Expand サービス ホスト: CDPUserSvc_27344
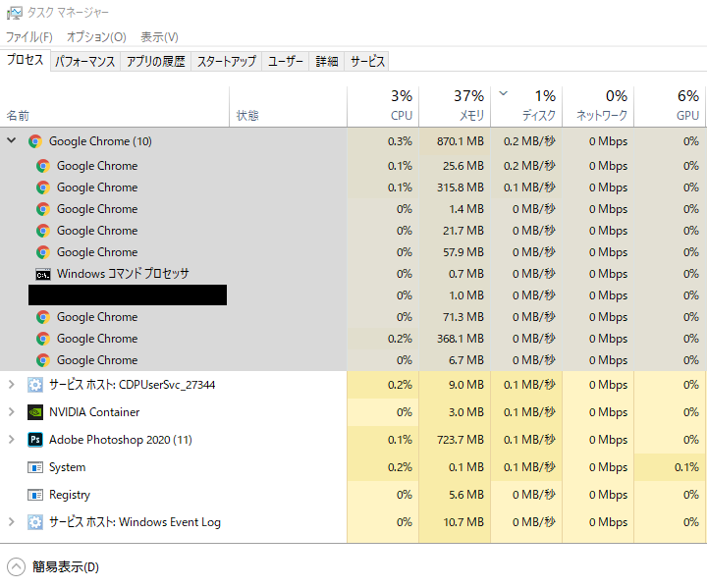 point(11,385)
